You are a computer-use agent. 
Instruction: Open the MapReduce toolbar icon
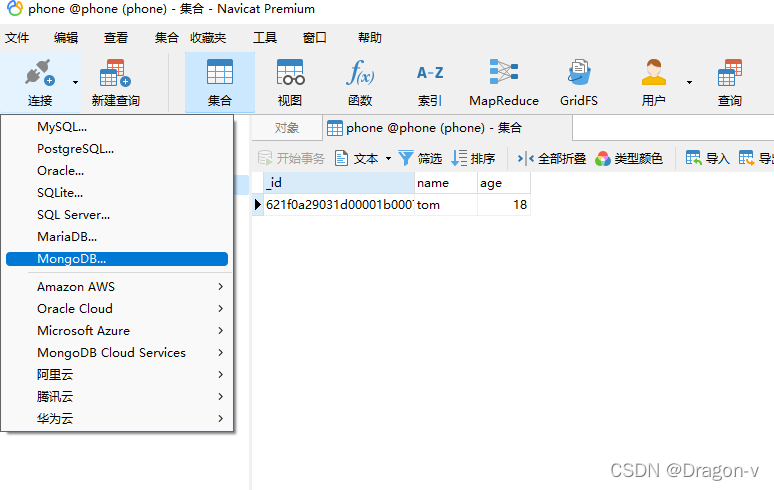pyautogui.click(x=503, y=72)
